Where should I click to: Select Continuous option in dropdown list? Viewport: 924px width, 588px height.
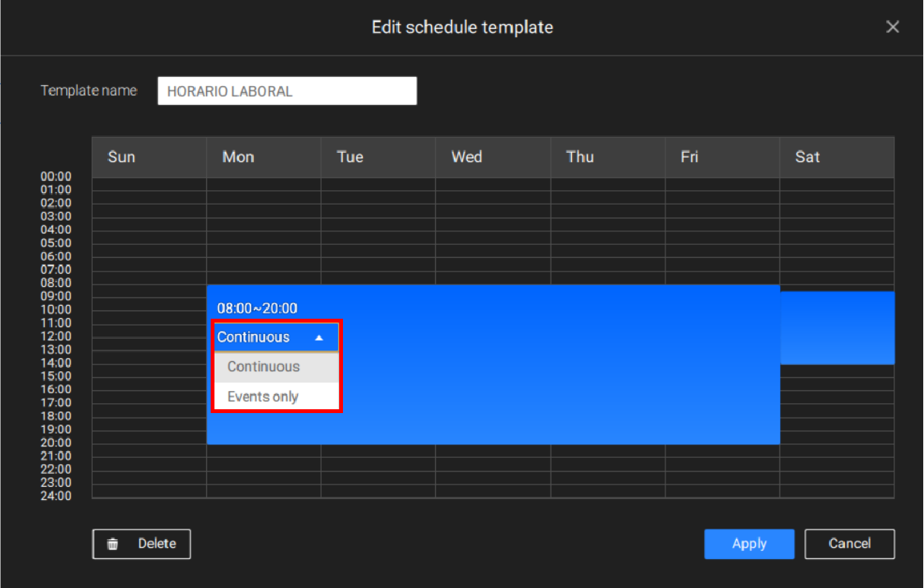tap(277, 367)
